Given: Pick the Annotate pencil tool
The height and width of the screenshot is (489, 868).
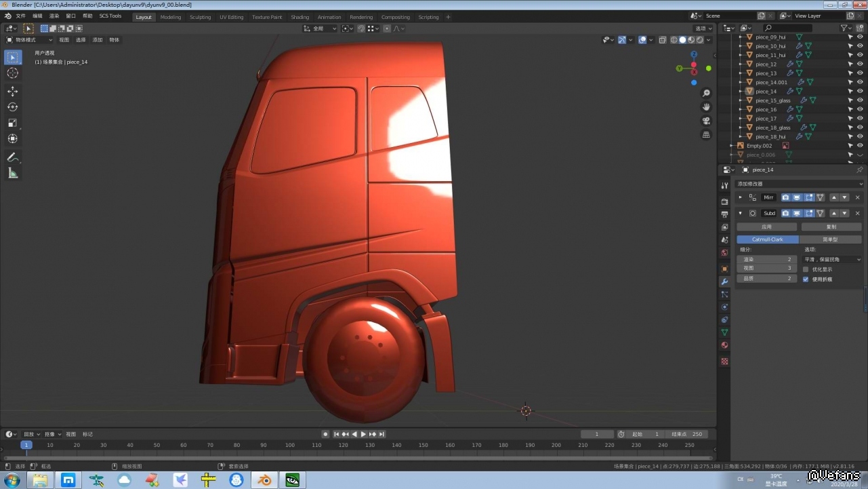Looking at the screenshot, I should click(12, 157).
